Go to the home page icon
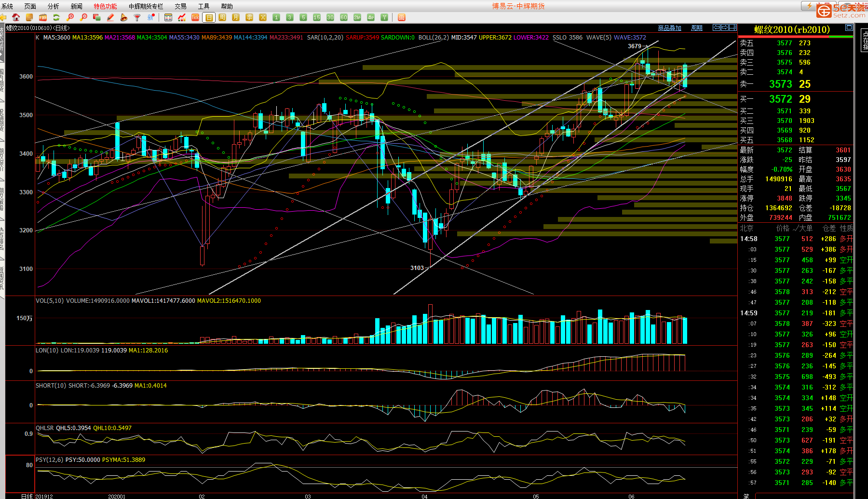 coord(16,17)
